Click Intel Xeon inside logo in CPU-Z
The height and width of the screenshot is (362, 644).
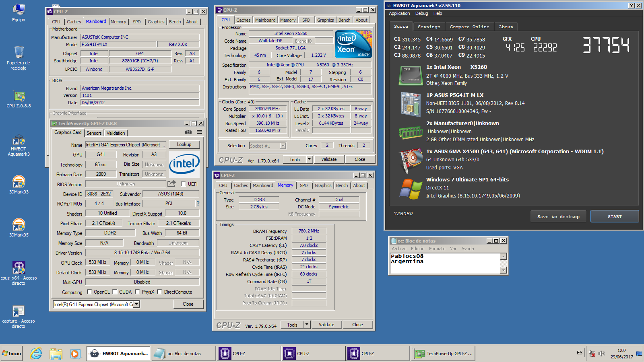point(354,44)
